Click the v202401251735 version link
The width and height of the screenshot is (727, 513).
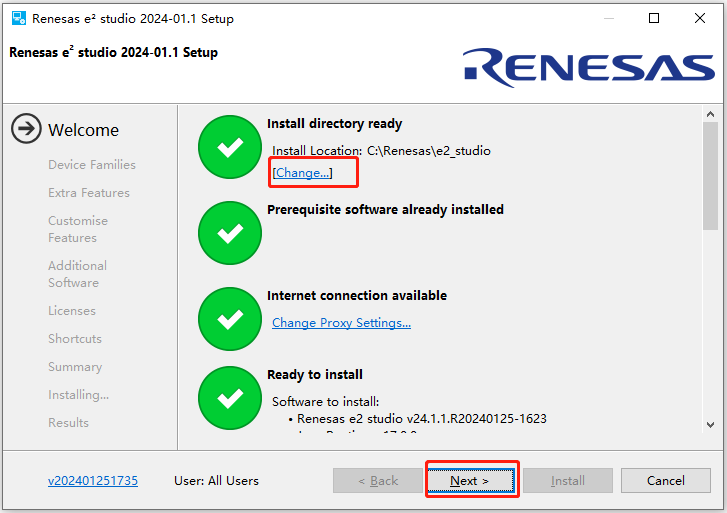(x=93, y=481)
